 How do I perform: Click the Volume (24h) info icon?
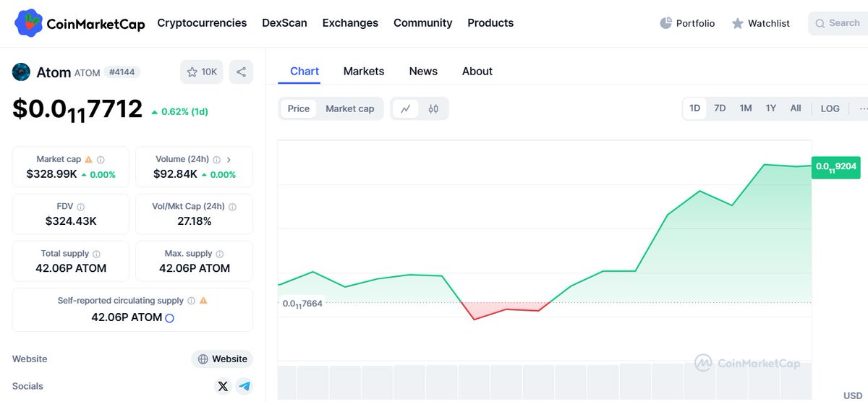pos(216,159)
